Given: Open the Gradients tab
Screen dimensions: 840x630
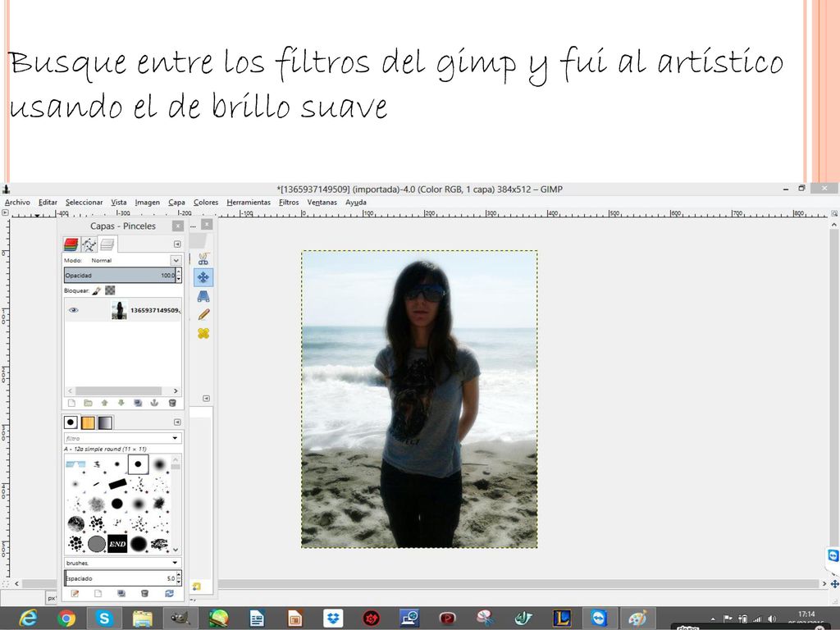Looking at the screenshot, I should pyautogui.click(x=105, y=422).
